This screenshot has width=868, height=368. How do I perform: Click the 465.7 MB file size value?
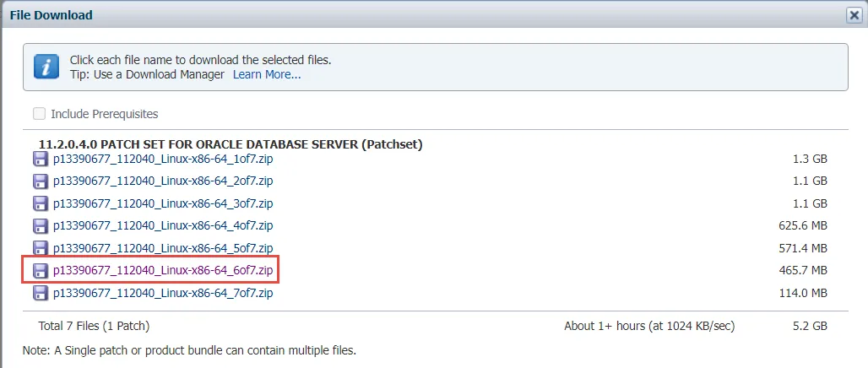point(803,271)
